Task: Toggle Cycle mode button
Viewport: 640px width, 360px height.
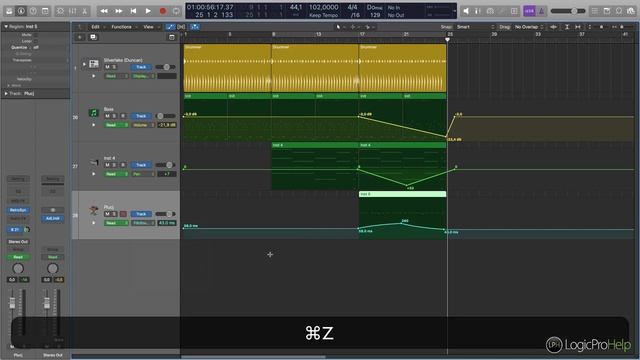Action: coord(176,11)
